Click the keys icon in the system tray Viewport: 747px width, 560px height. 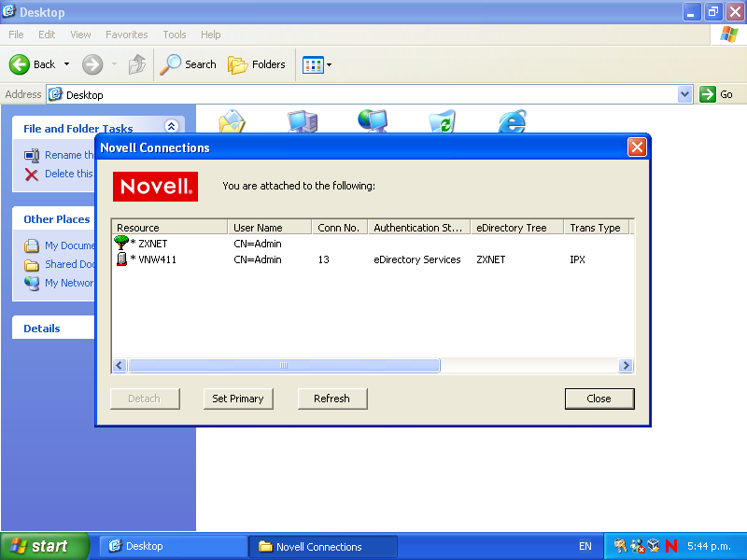pyautogui.click(x=620, y=546)
